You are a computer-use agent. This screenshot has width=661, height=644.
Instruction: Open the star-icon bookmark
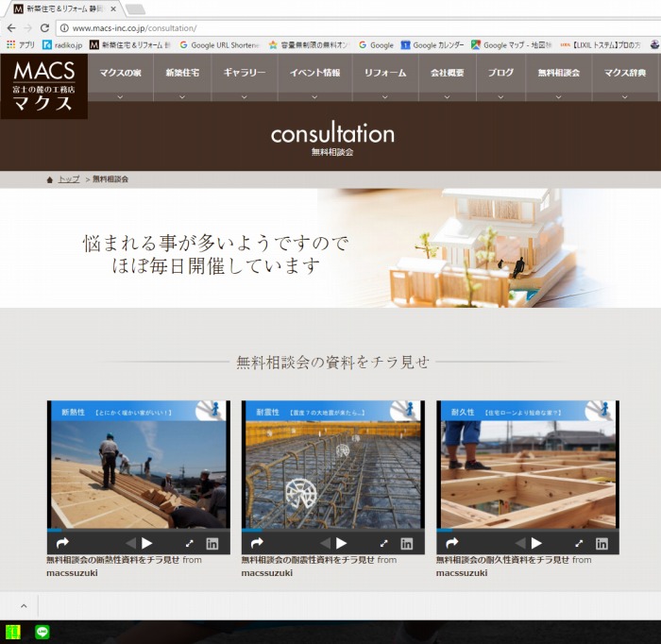click(309, 44)
